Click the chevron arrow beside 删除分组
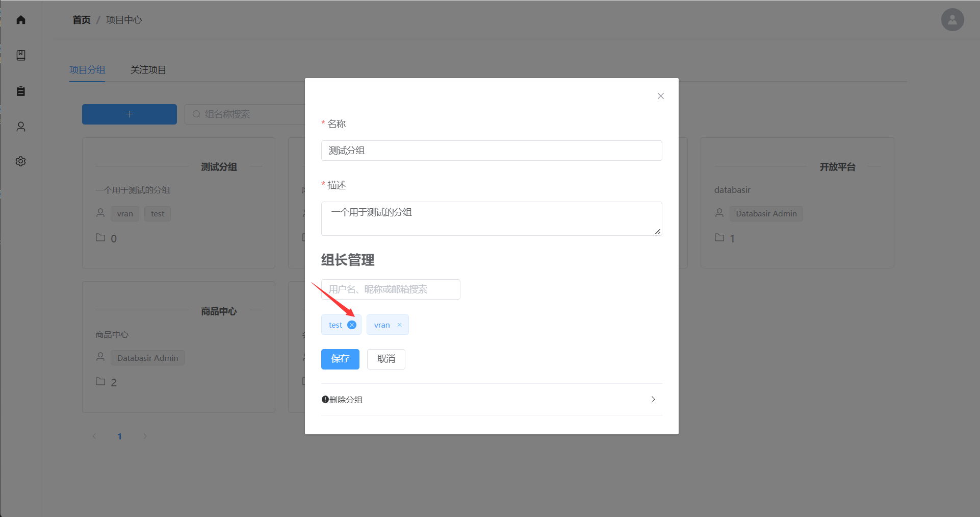The height and width of the screenshot is (517, 980). pyautogui.click(x=653, y=400)
